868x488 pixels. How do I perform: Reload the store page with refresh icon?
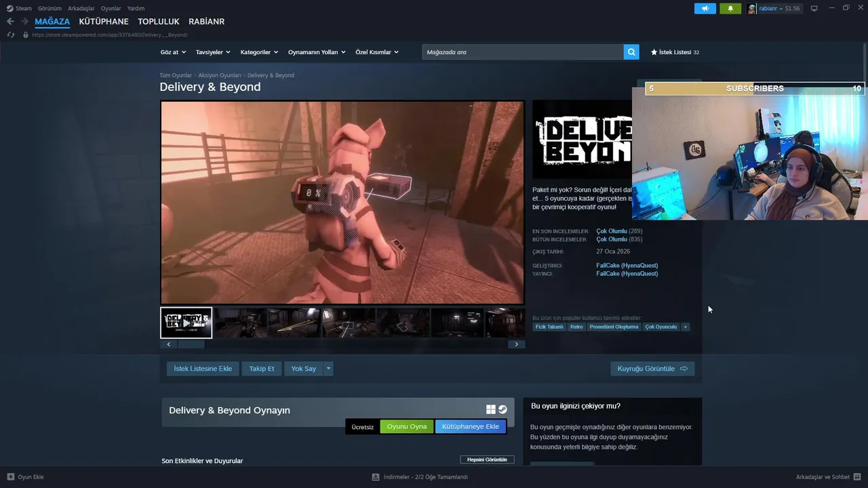pos(10,35)
